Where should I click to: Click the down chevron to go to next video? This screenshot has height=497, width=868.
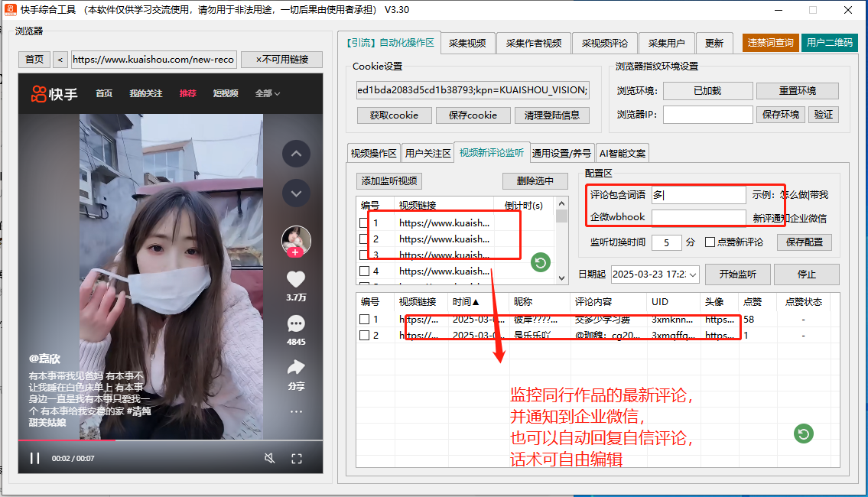click(296, 193)
